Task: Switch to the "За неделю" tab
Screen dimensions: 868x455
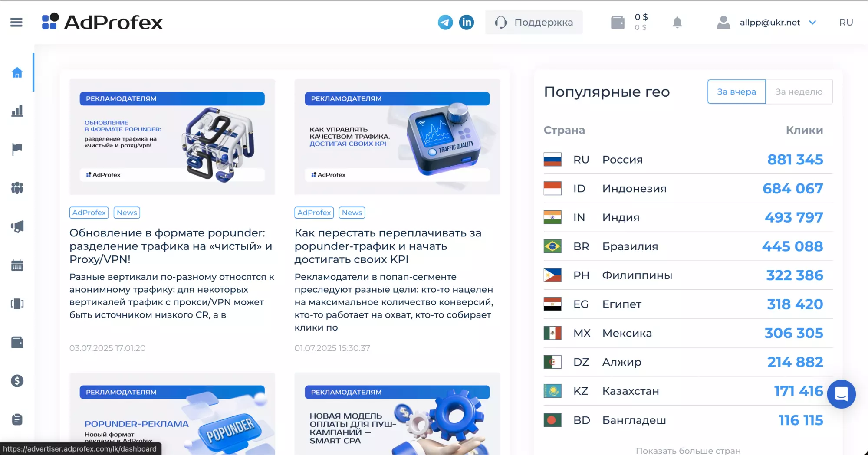Action: point(799,92)
